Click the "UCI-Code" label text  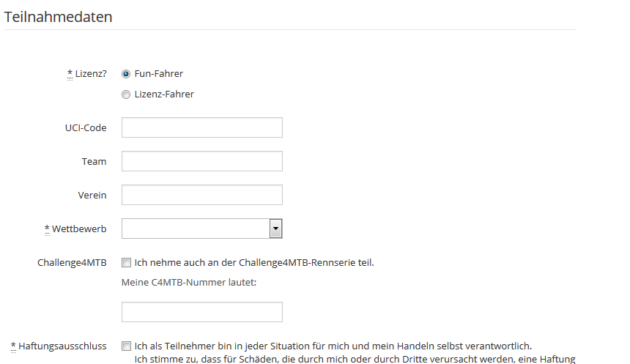point(86,128)
